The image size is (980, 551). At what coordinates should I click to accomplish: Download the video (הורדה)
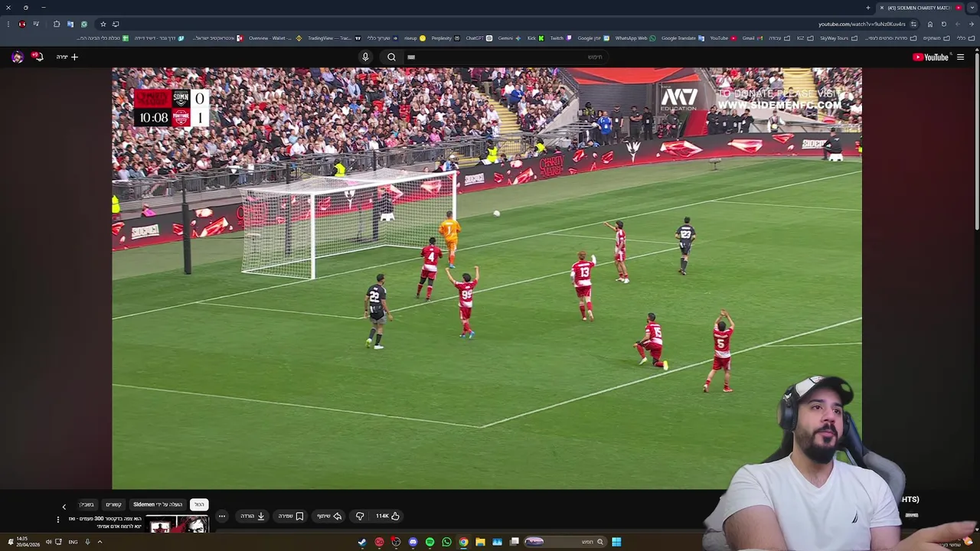253,516
